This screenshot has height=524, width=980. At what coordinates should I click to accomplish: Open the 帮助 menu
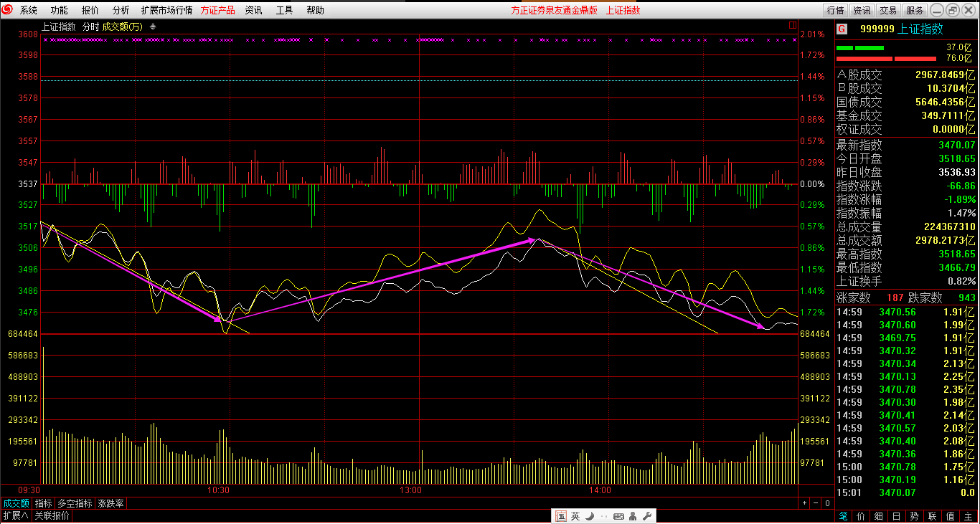click(x=315, y=10)
